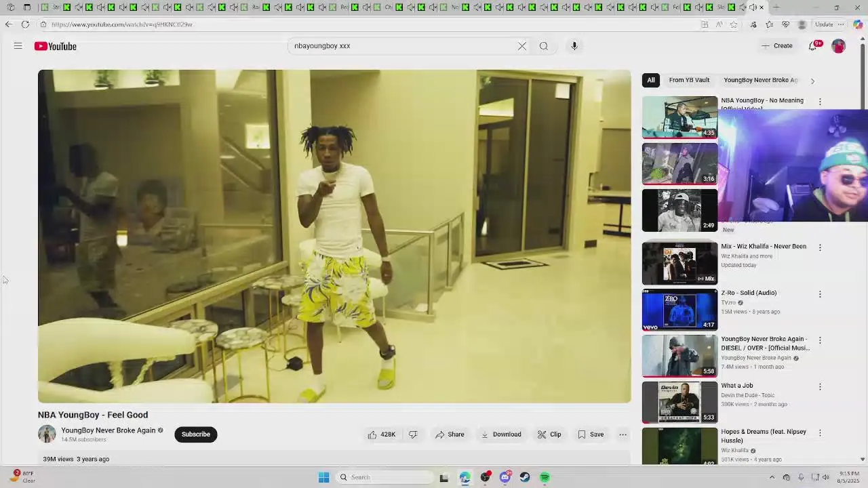
Task: Select the YoungBoy Never Broke Again chip
Action: (x=760, y=80)
